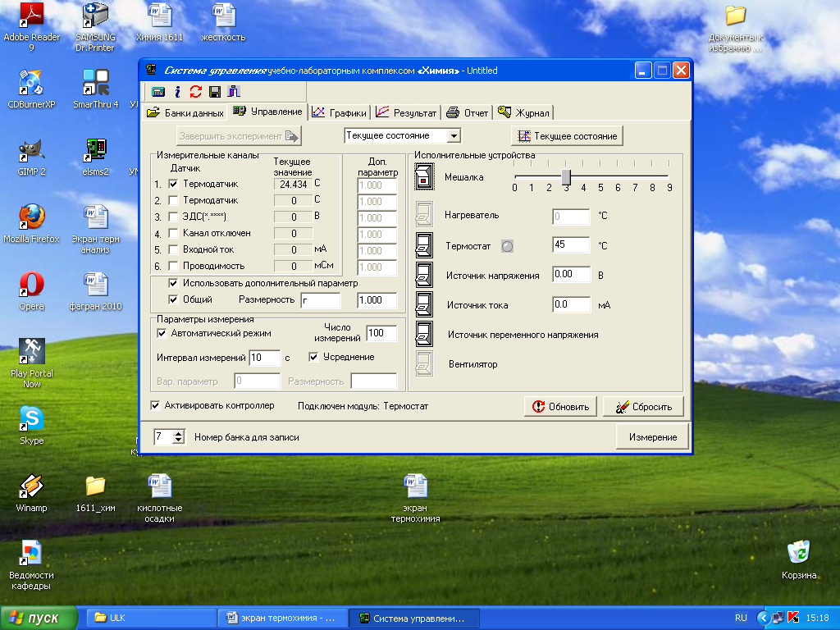
Task: Open Mozilla Firefox desktop icon
Action: [32, 224]
